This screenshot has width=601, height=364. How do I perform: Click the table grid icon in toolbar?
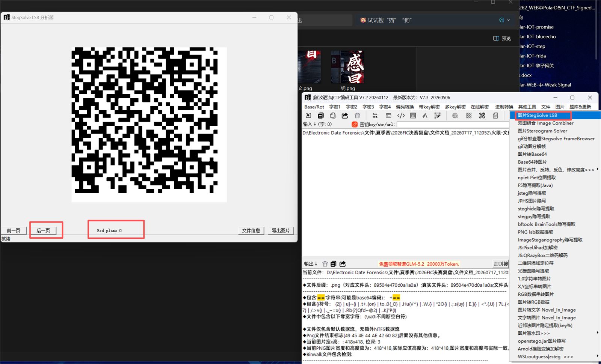click(413, 116)
